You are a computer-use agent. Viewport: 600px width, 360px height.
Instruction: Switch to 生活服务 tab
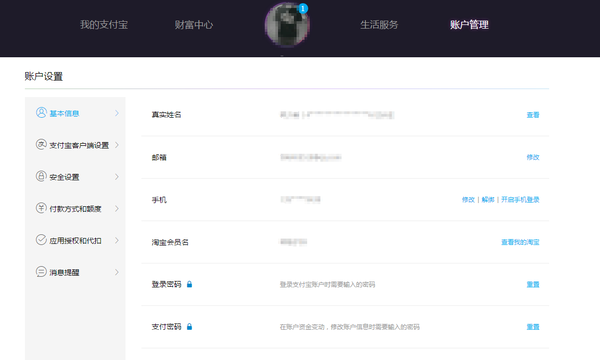[x=379, y=25]
